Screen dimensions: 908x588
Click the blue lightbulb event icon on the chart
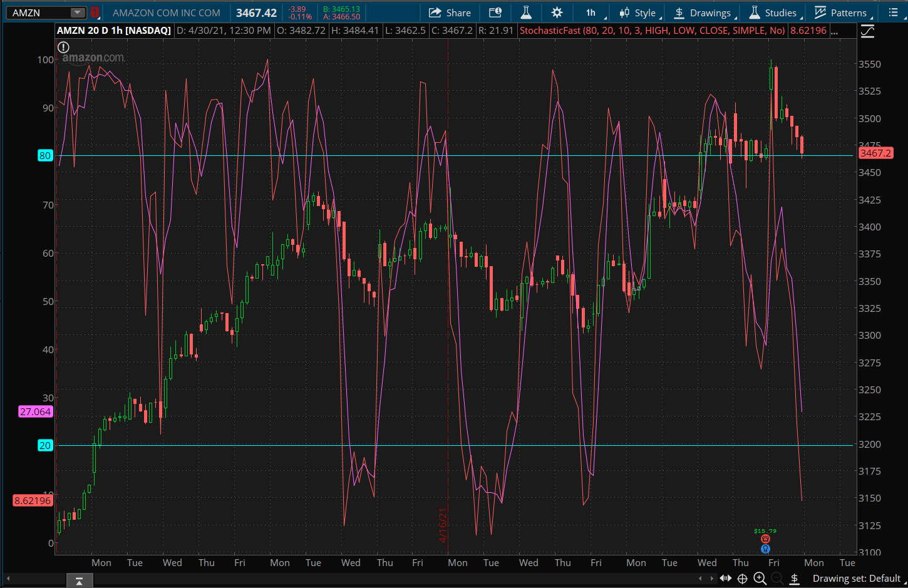click(x=765, y=549)
